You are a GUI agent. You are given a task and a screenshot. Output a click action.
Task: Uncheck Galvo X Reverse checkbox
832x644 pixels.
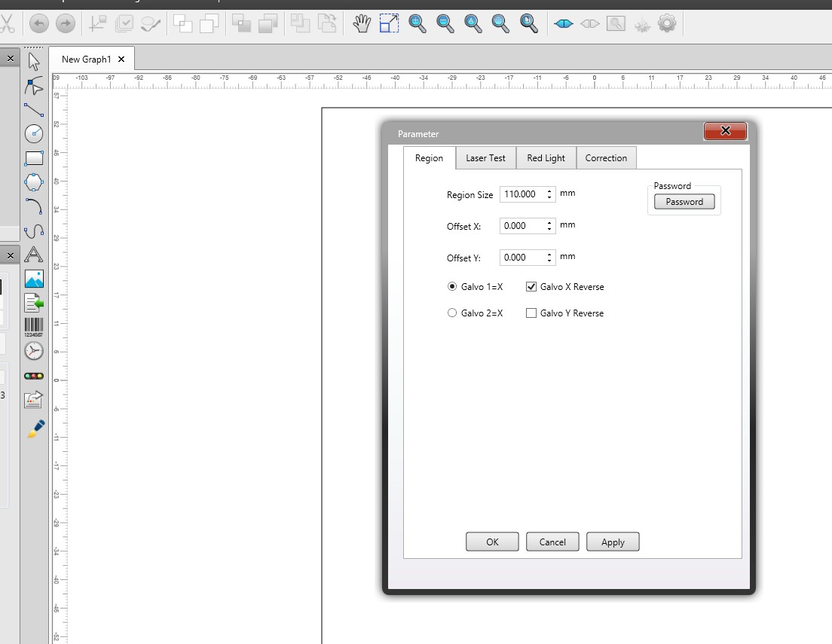[x=531, y=287]
